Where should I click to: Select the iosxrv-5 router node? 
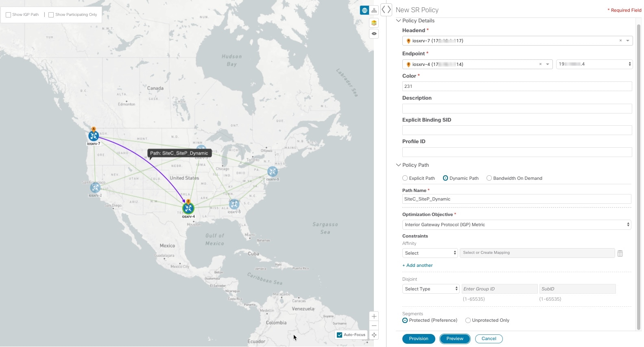(273, 172)
